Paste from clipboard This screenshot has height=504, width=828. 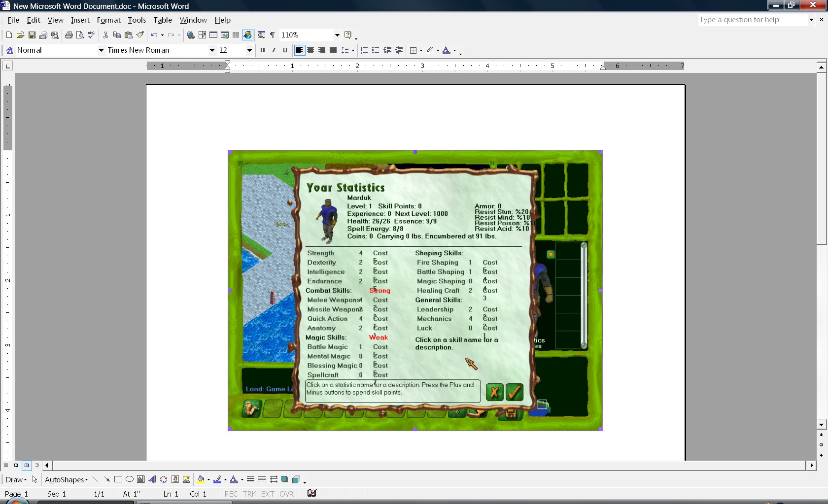(x=129, y=35)
